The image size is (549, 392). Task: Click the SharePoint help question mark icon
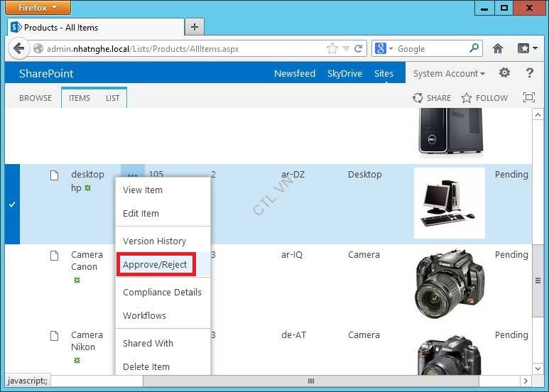[529, 73]
